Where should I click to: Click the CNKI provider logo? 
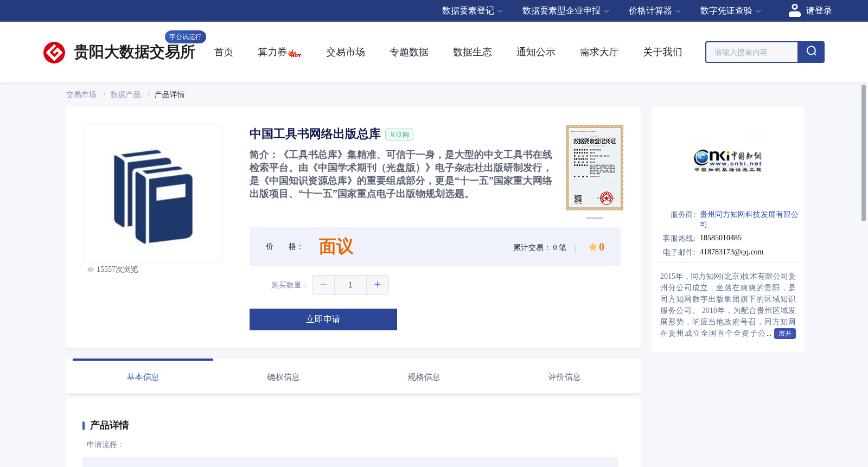[x=728, y=161]
